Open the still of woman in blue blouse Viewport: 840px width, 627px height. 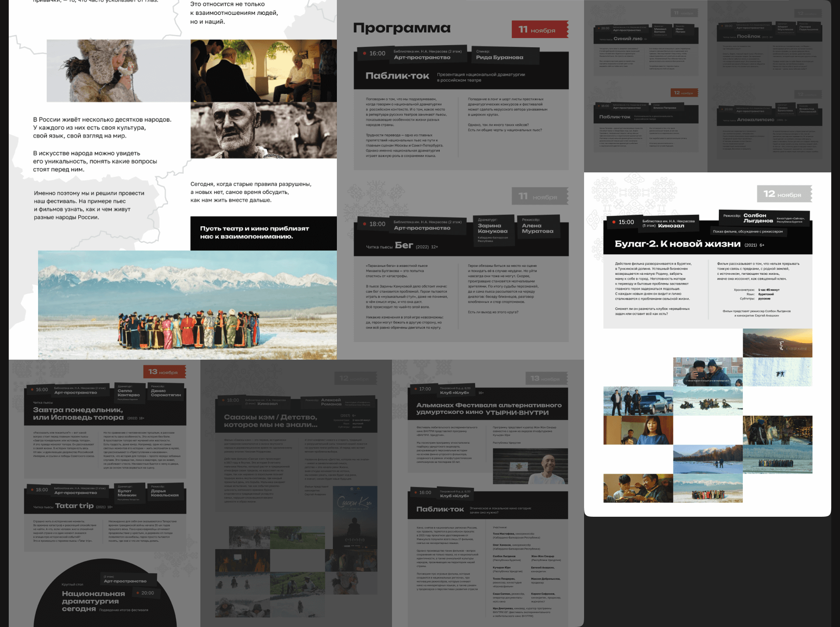(637, 430)
